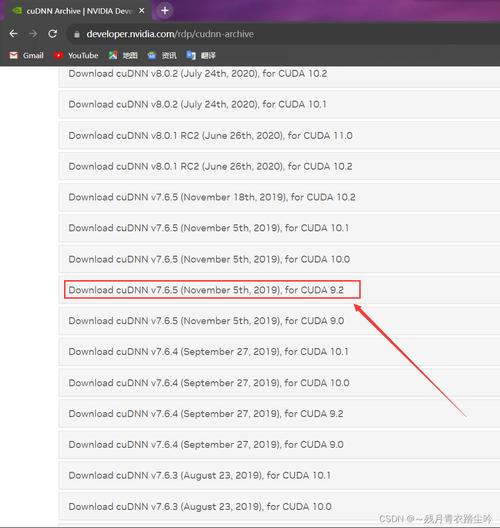
Task: Open cuDNN v7.6.5 for CUDA 10.0
Action: [x=279, y=259]
